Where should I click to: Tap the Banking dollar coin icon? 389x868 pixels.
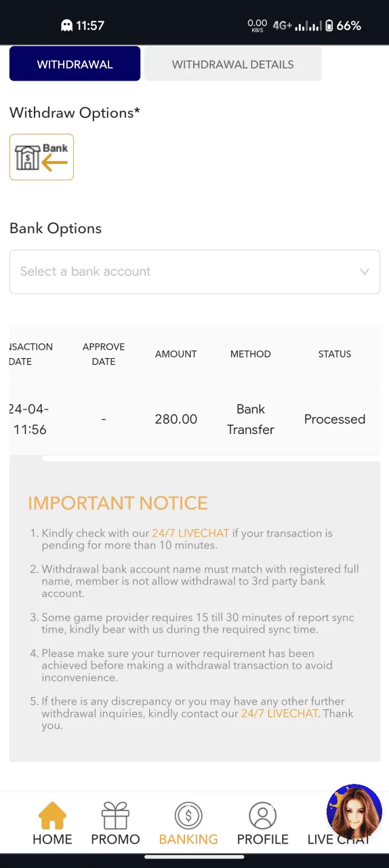point(188,816)
